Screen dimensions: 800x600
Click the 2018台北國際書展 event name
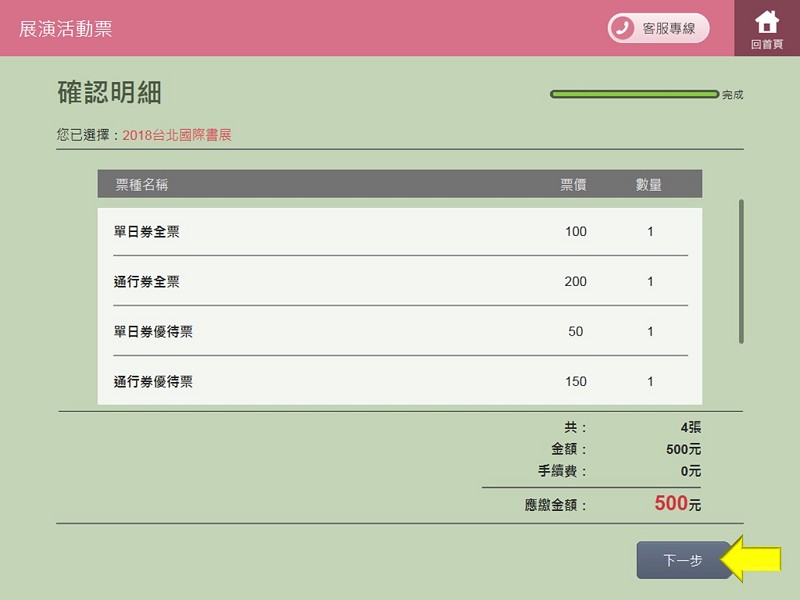177,135
